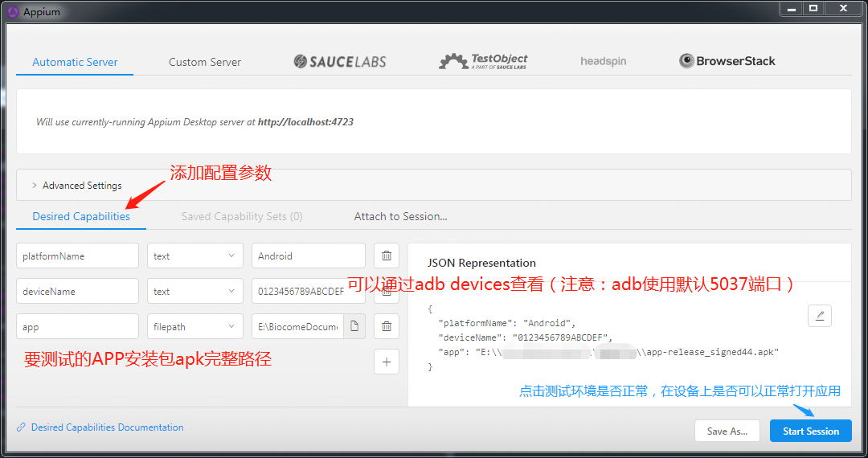Click the app-release_signed44.apk JSON line
The image size is (868, 458).
click(608, 352)
